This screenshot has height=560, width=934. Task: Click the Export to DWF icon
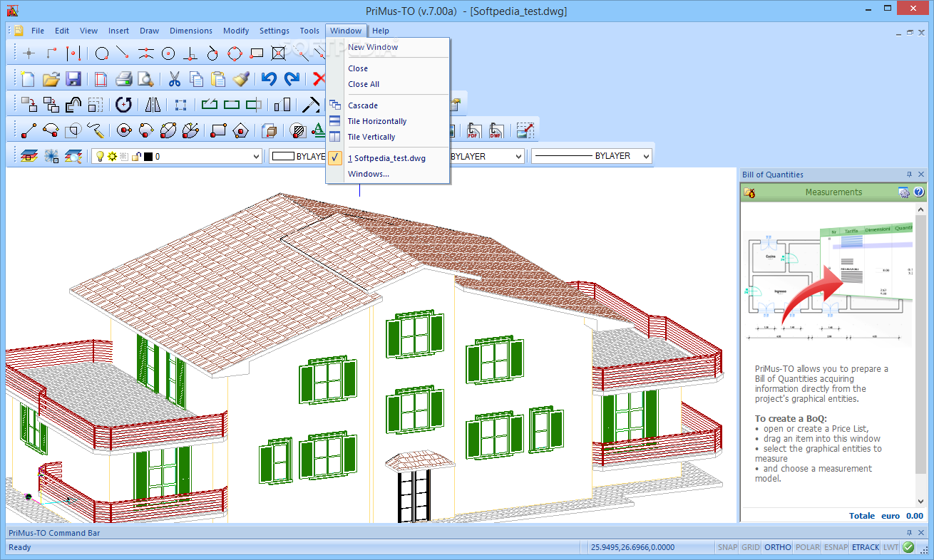496,130
